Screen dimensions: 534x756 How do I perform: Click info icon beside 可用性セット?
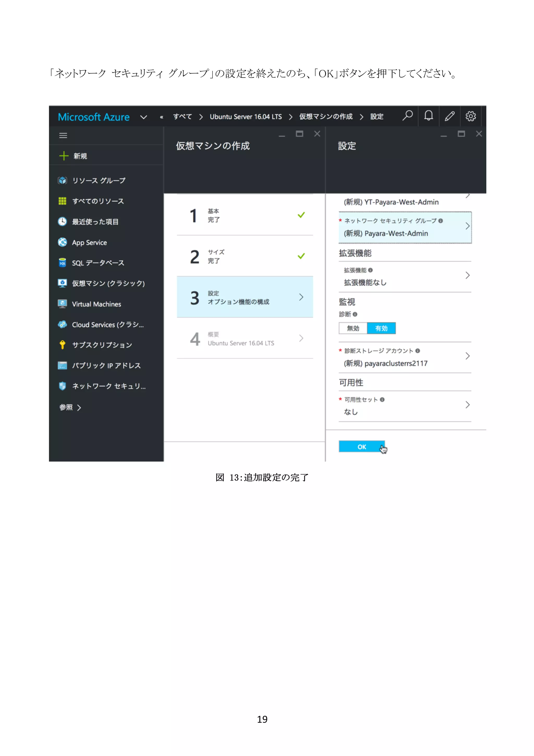382,399
